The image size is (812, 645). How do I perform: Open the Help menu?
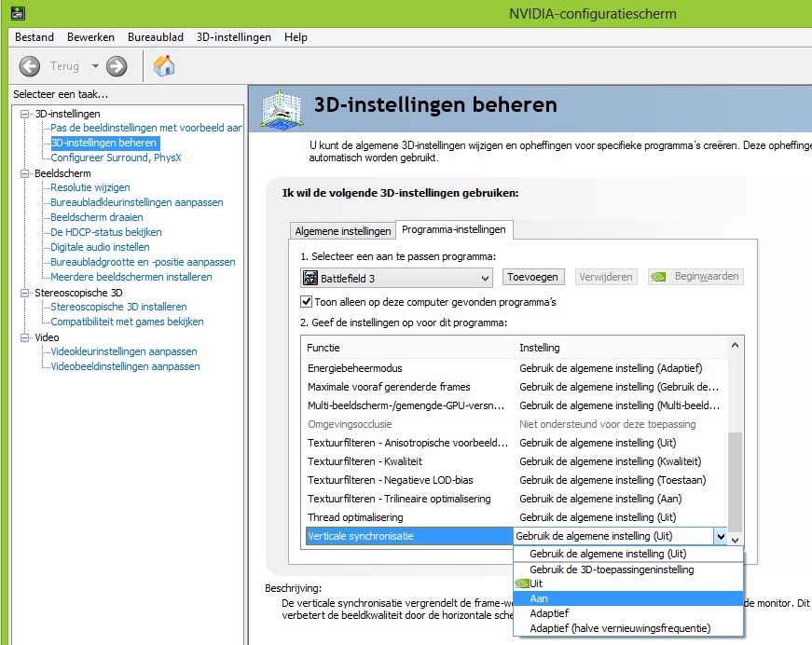coord(296,37)
